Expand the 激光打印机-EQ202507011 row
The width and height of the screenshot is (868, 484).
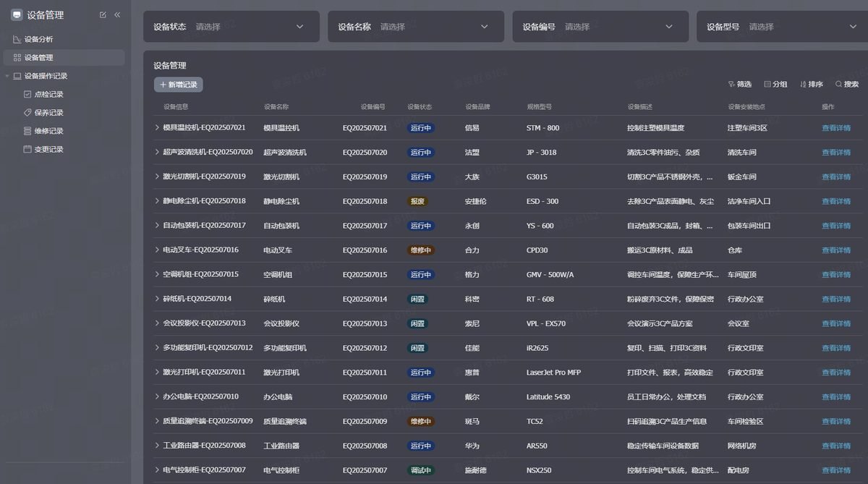157,372
